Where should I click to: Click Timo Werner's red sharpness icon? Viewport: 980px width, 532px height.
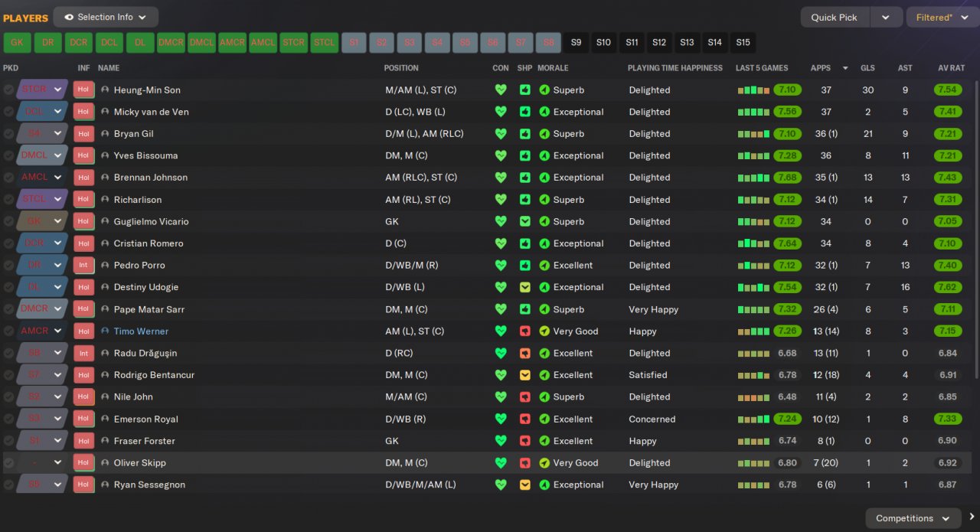pyautogui.click(x=525, y=331)
